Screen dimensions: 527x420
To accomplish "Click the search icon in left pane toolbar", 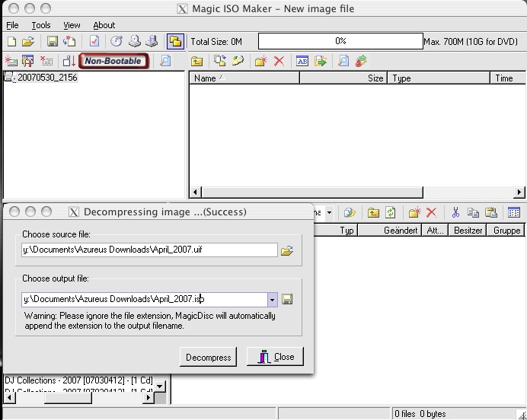I will [x=165, y=61].
